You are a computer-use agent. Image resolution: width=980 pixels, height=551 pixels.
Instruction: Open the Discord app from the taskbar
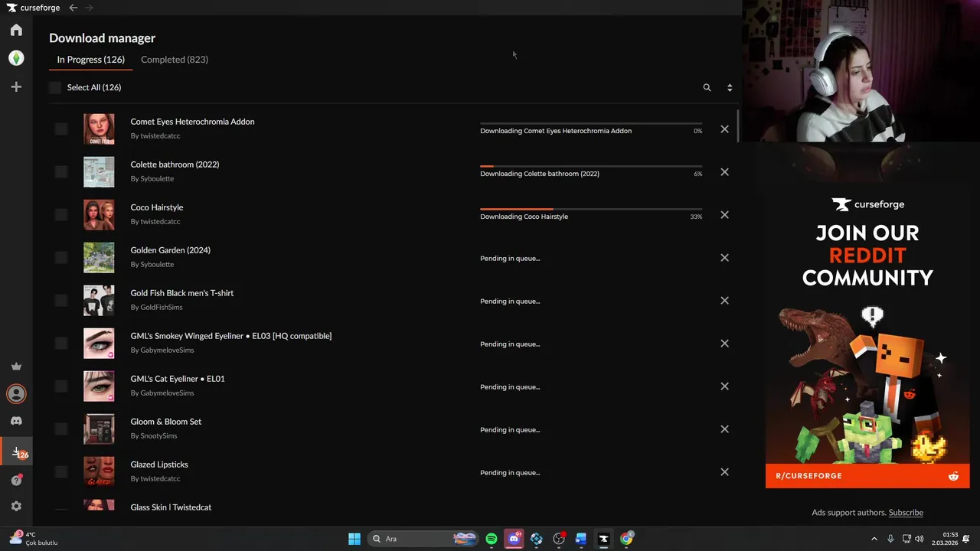point(514,539)
